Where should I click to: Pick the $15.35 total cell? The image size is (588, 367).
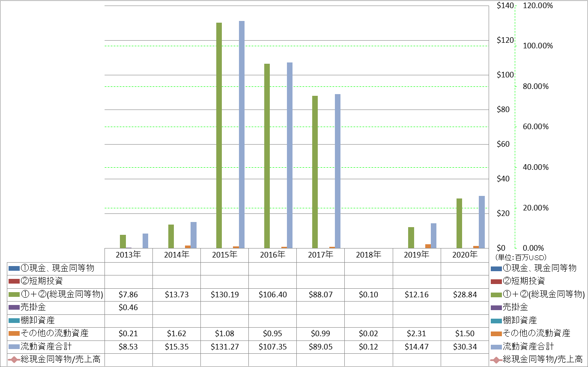(177, 346)
